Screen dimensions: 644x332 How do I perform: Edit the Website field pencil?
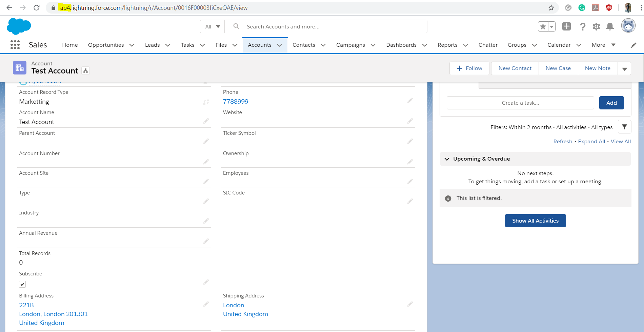(x=410, y=121)
